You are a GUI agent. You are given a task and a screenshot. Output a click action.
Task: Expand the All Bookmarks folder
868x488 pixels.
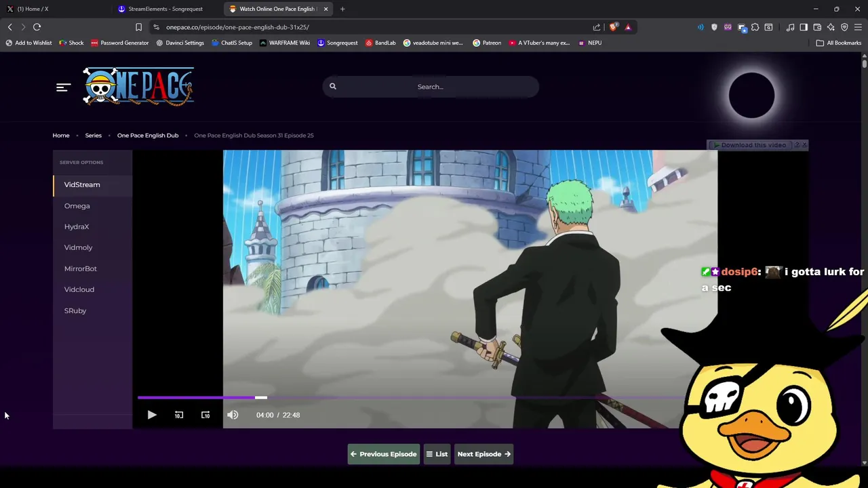(839, 43)
